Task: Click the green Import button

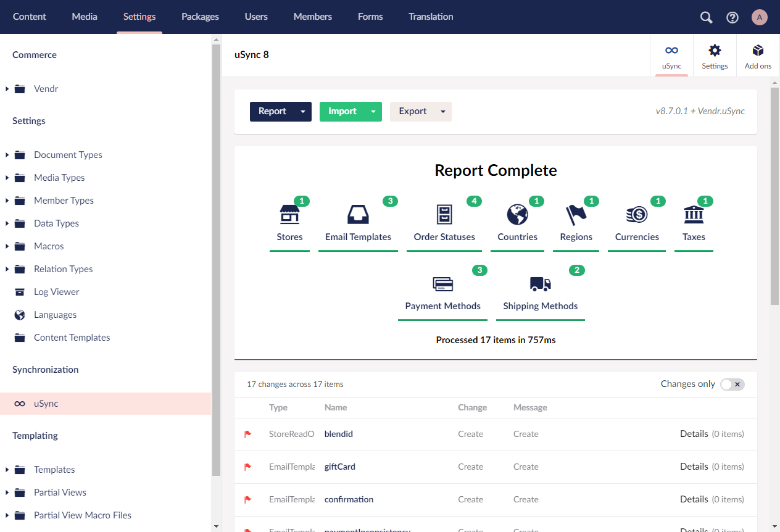Action: (342, 112)
